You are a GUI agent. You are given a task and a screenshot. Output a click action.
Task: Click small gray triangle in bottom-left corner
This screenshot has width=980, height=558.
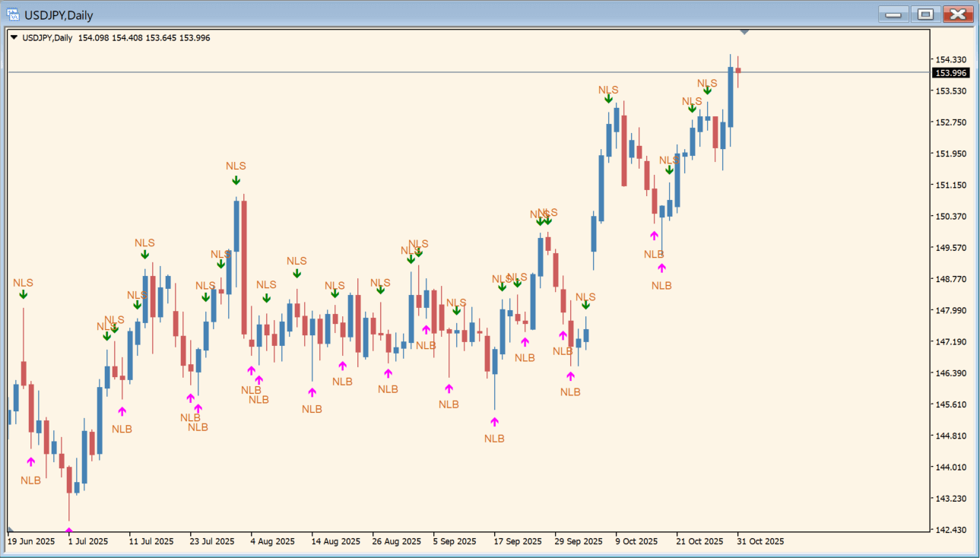(x=11, y=529)
